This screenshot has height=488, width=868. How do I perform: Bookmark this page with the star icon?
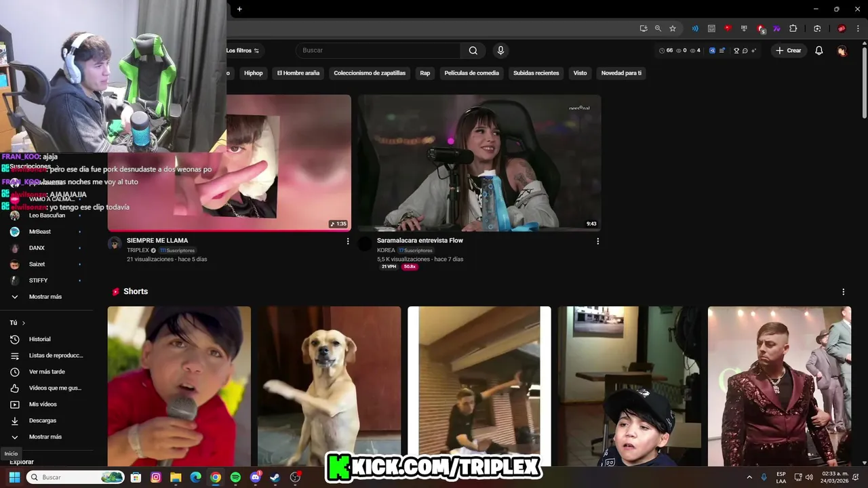click(x=673, y=28)
